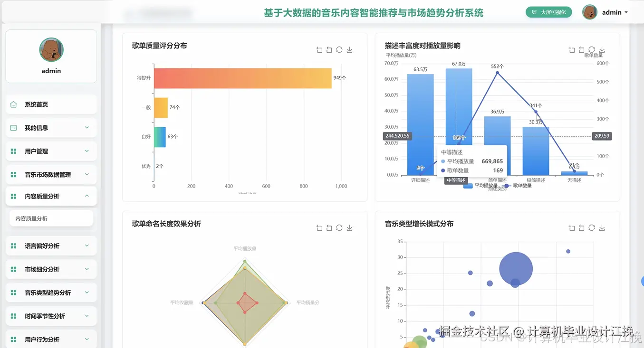This screenshot has height=348, width=644.
Task: Download 音乐类型增长模式分布 chart as image
Action: [x=602, y=228]
